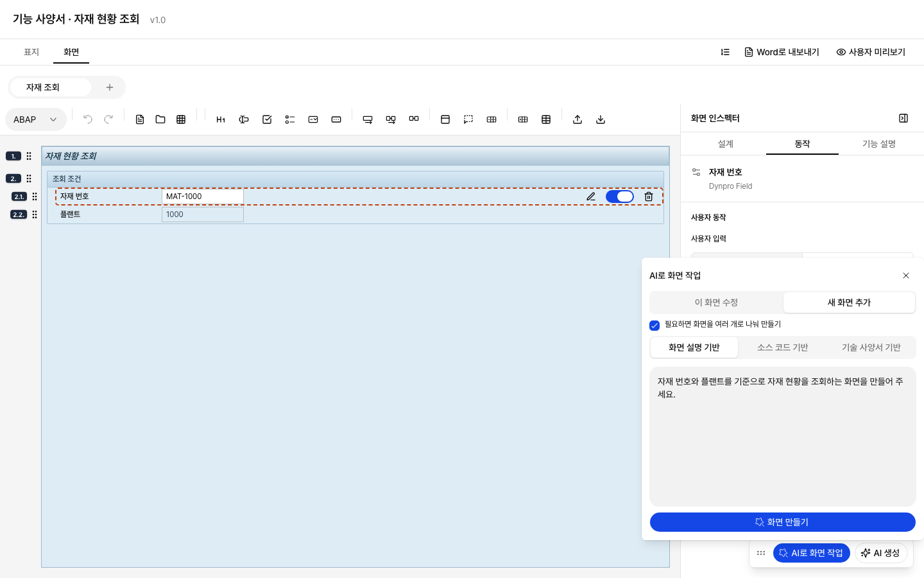This screenshot has width=924, height=578.
Task: Open the ABAP dropdown
Action: tap(36, 119)
